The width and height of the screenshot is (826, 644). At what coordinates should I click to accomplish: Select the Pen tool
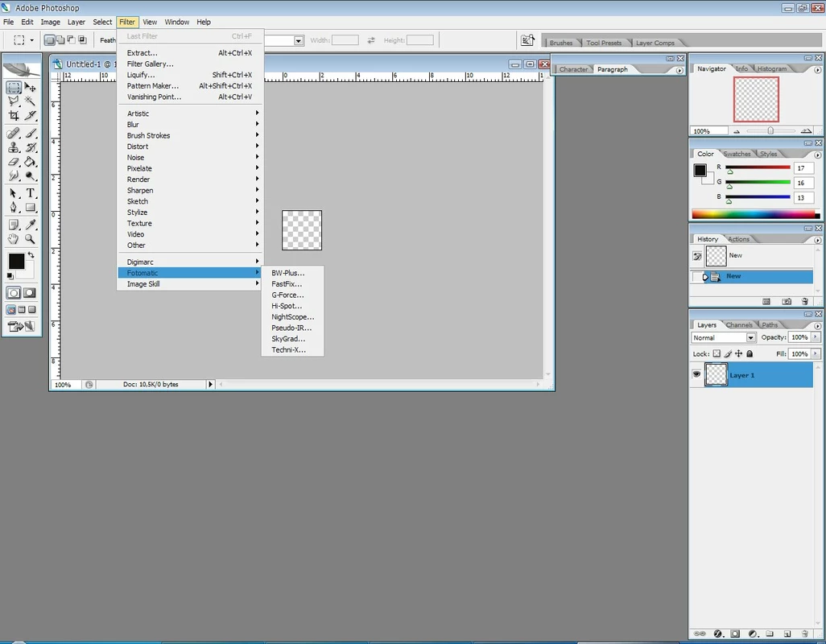pos(14,208)
